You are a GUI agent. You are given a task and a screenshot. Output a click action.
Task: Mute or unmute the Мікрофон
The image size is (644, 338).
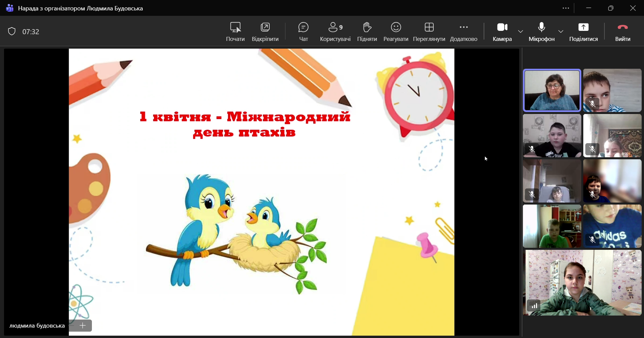(541, 32)
